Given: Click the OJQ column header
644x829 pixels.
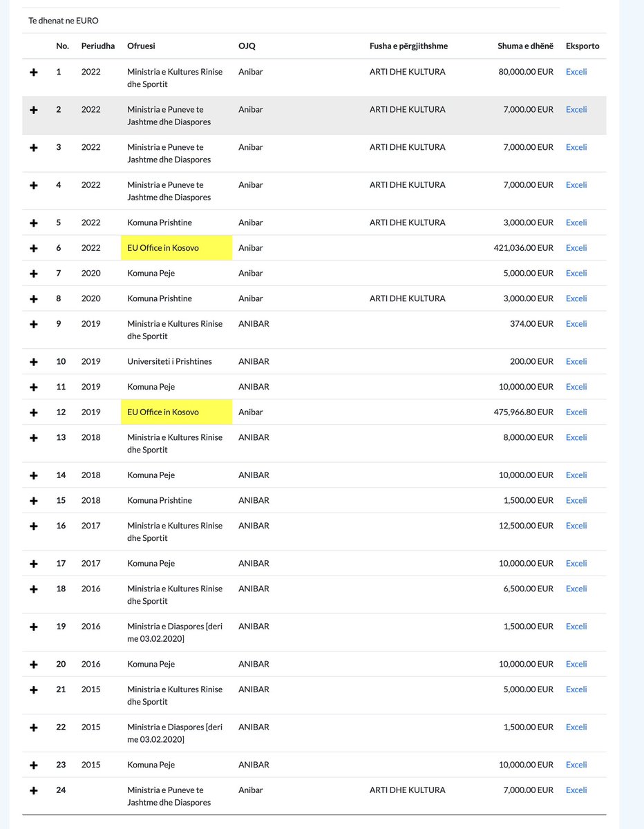Looking at the screenshot, I should point(247,46).
